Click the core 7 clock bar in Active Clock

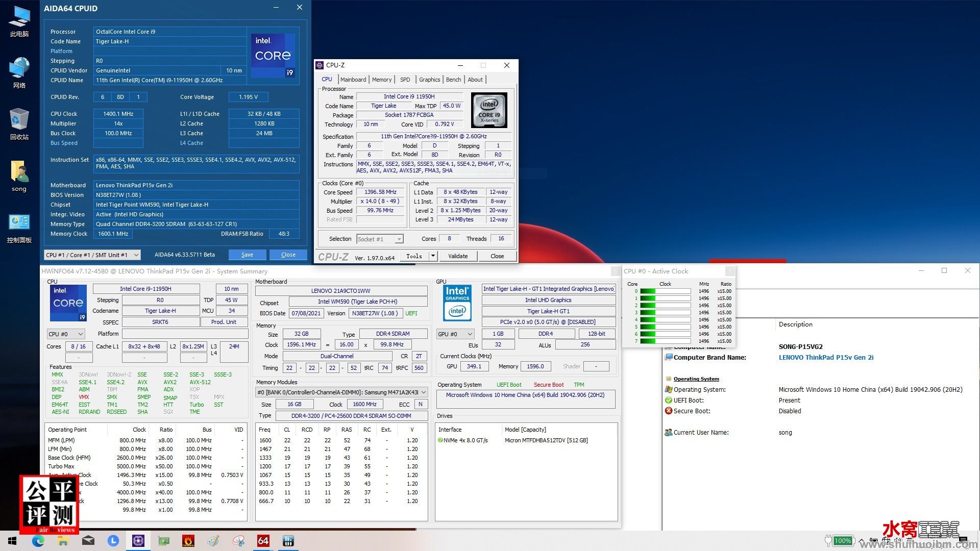pyautogui.click(x=665, y=341)
